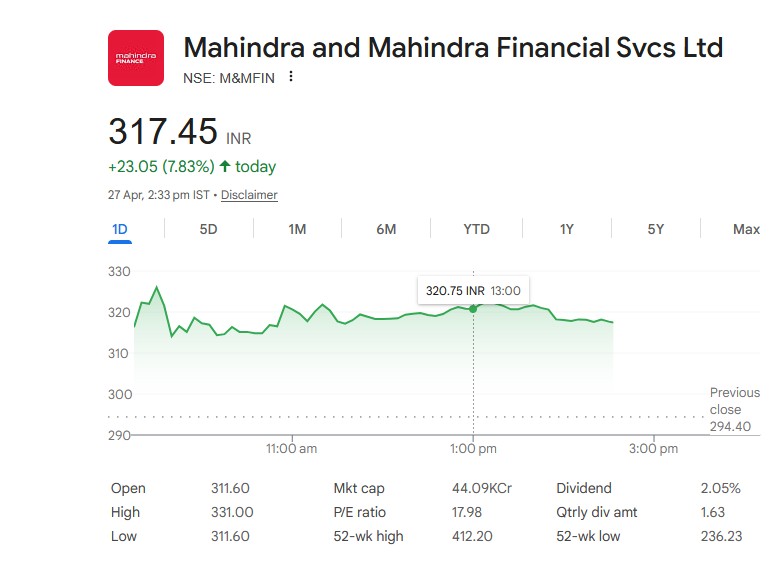The width and height of the screenshot is (772, 580).
Task: Open the three-dot options menu beside NSE ticker
Action: tap(291, 77)
